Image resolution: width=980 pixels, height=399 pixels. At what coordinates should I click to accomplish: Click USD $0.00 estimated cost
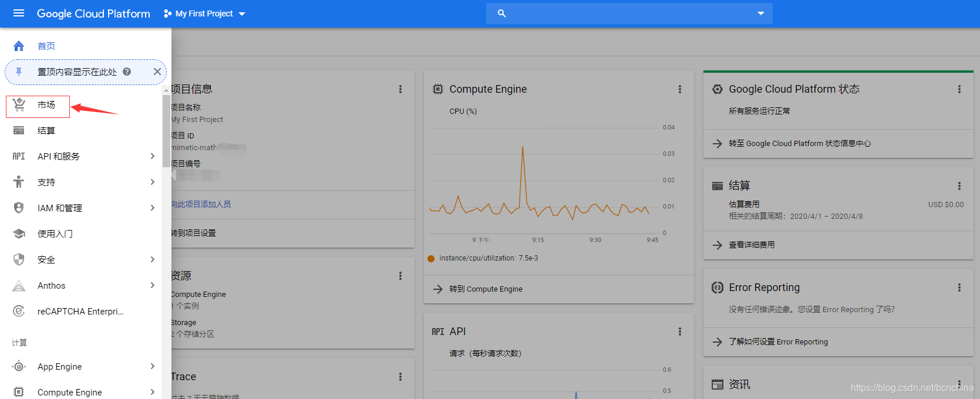click(945, 205)
